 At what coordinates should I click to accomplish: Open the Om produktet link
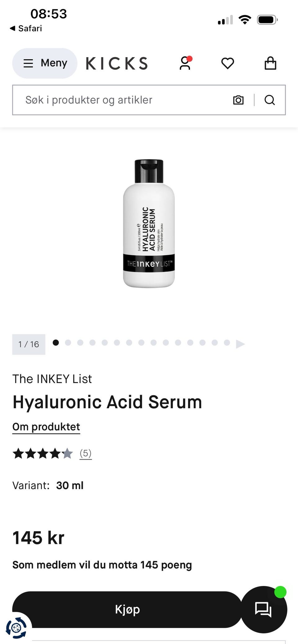[46, 427]
